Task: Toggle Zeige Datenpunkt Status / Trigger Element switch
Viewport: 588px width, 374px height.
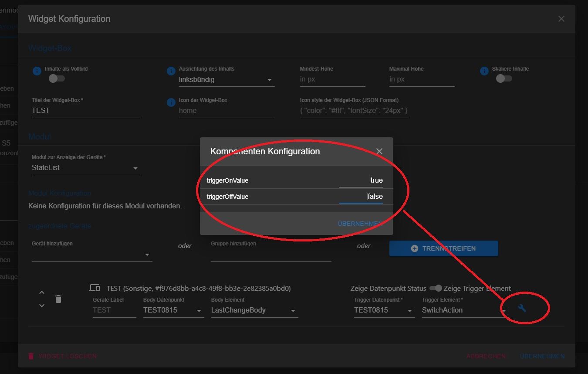Action: tap(436, 288)
